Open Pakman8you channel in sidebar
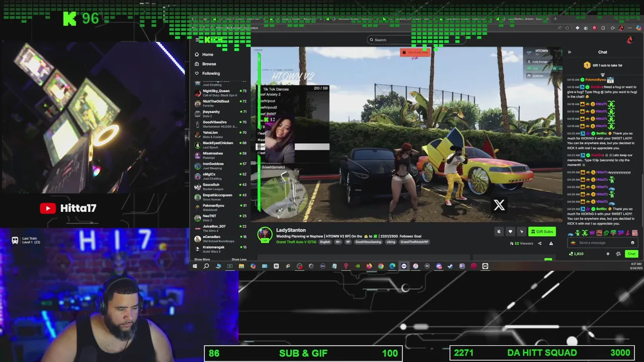 pos(220,207)
